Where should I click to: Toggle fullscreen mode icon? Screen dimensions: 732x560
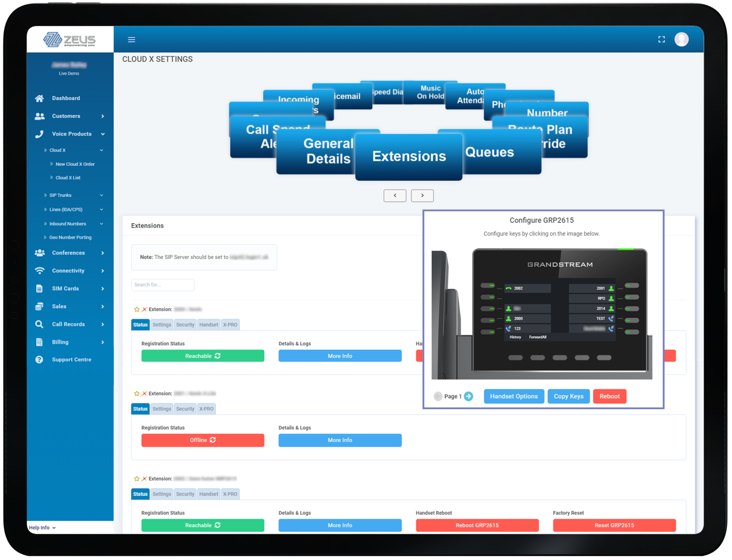[x=661, y=39]
